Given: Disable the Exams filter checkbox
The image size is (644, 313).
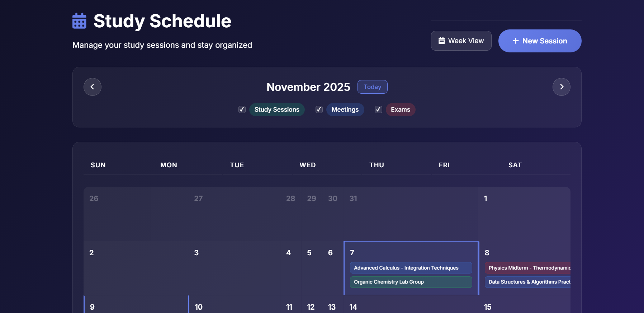Looking at the screenshot, I should pyautogui.click(x=378, y=109).
